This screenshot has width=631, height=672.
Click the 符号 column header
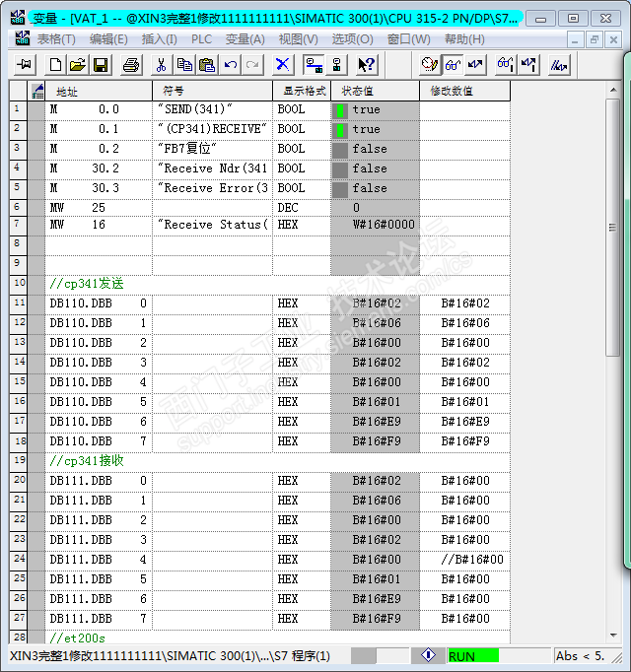click(212, 92)
